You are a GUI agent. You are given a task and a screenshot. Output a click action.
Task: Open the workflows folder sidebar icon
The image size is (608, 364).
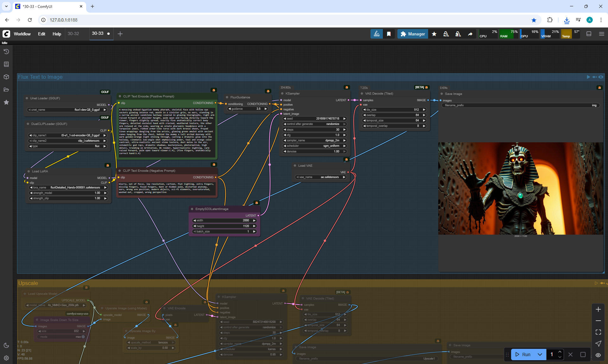[6, 89]
